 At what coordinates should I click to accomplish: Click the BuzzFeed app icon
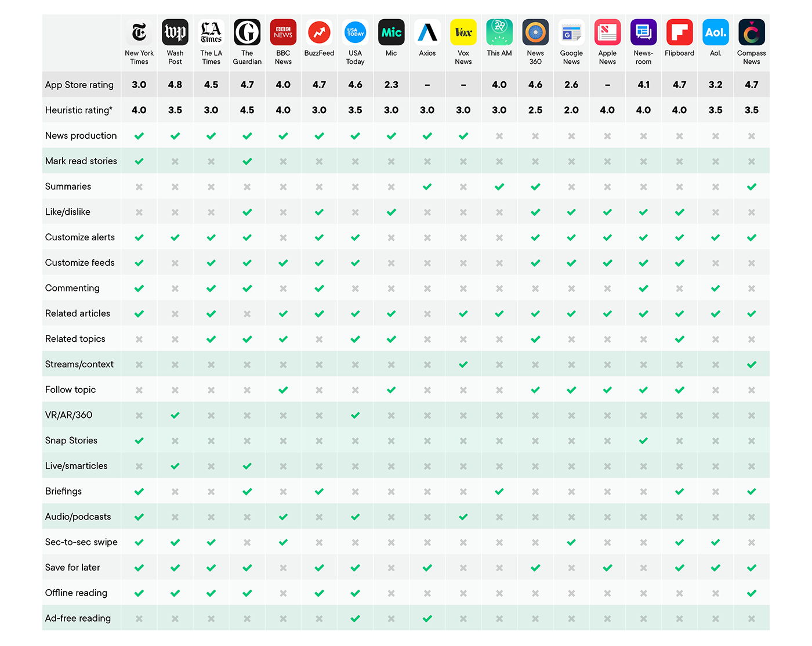coord(319,33)
